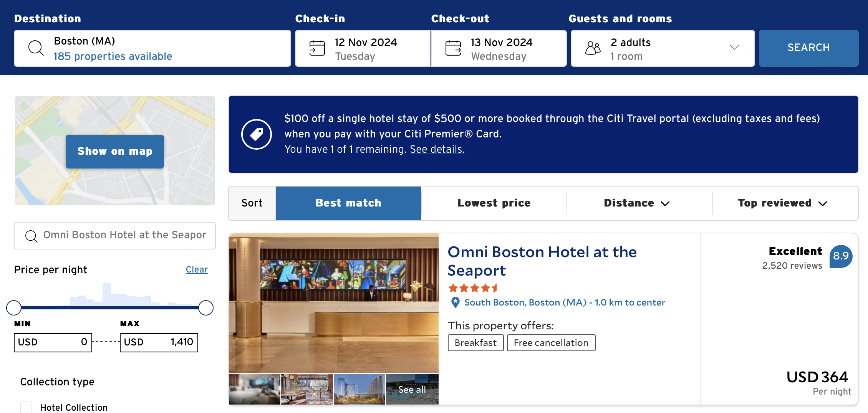Clear the price per night filter
Screen dimensions: 868x413
click(x=197, y=269)
